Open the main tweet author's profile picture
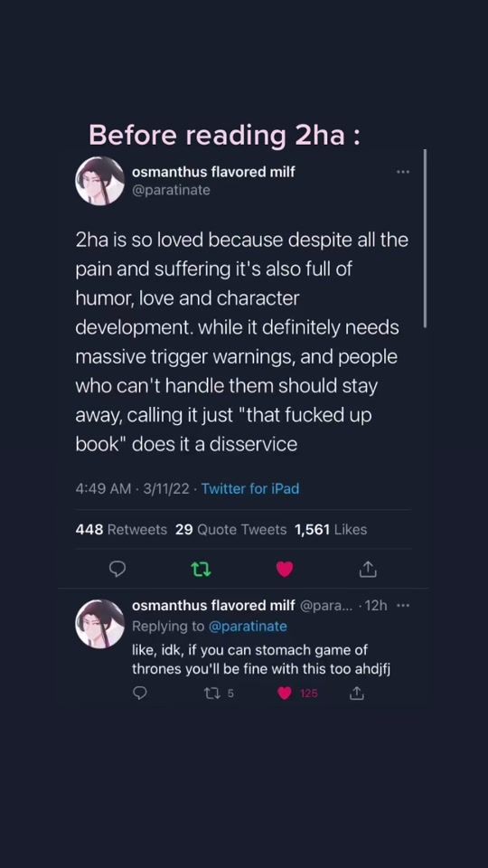The height and width of the screenshot is (868, 488). point(99,181)
